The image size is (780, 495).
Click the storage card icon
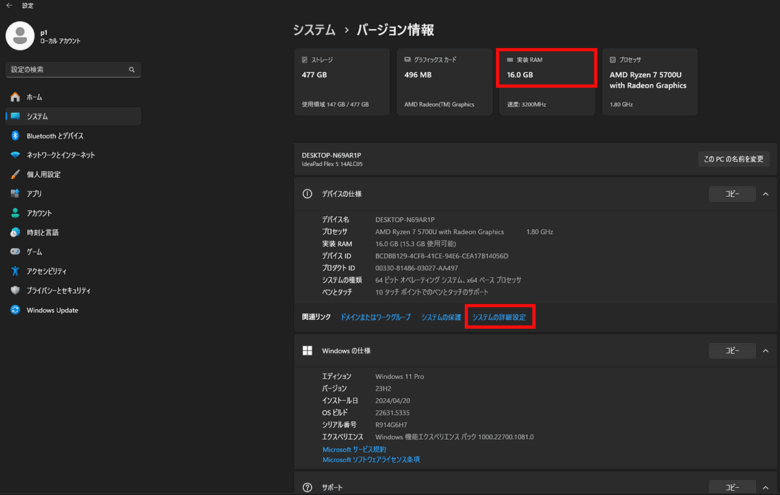[x=304, y=60]
